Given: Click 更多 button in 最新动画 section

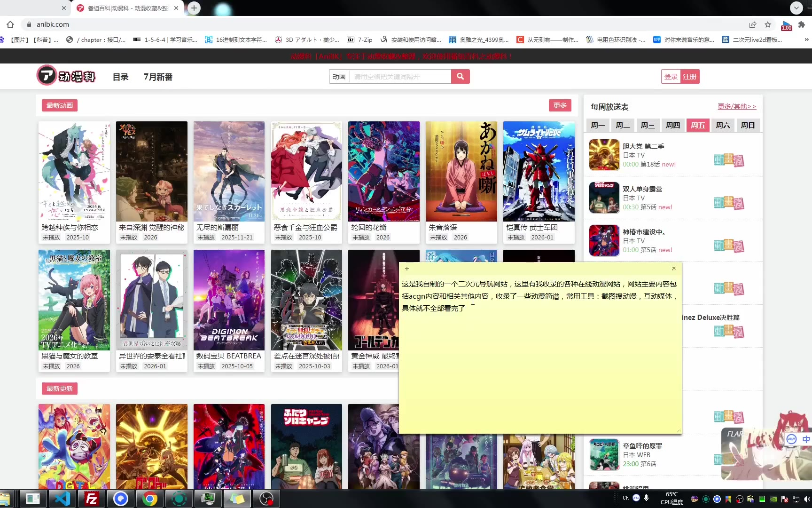Looking at the screenshot, I should point(560,105).
